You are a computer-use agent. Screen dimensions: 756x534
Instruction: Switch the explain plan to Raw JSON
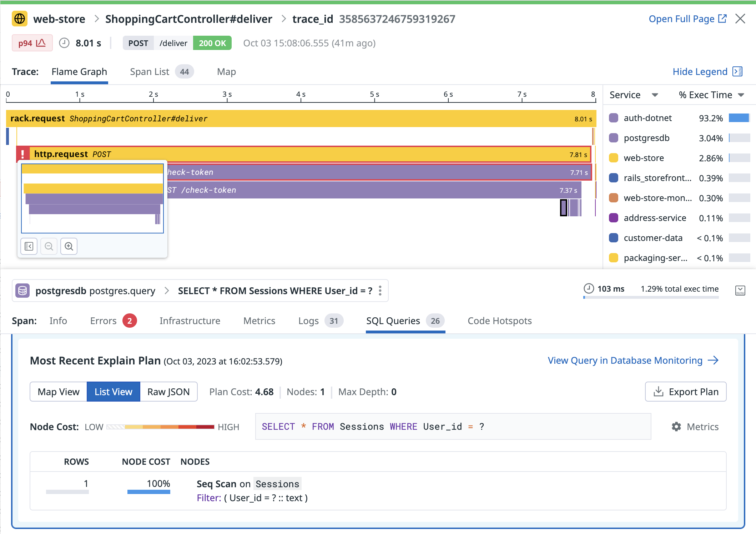[x=168, y=392]
